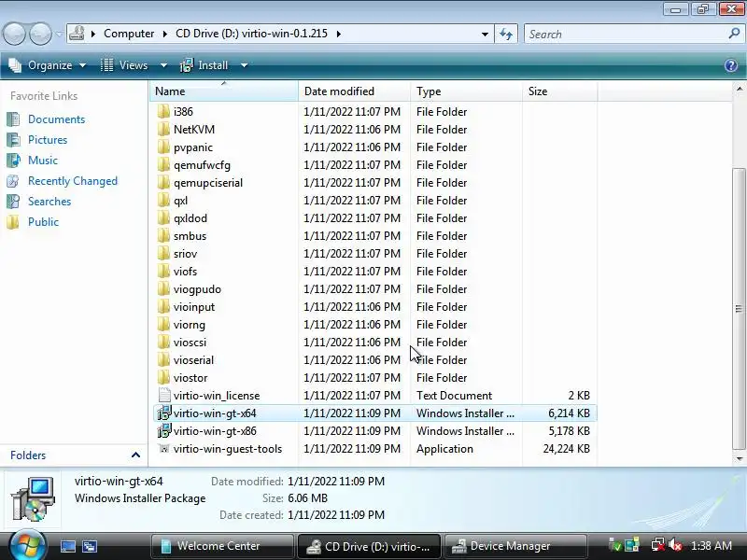The height and width of the screenshot is (560, 747).
Task: Select the virtio-win-gt-x64 file name
Action: tap(215, 413)
